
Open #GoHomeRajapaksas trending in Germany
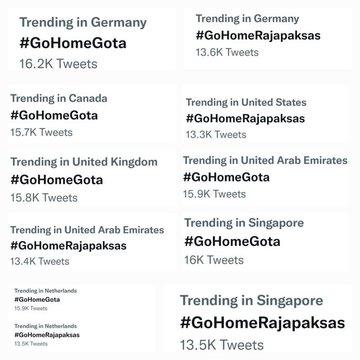coord(258,35)
